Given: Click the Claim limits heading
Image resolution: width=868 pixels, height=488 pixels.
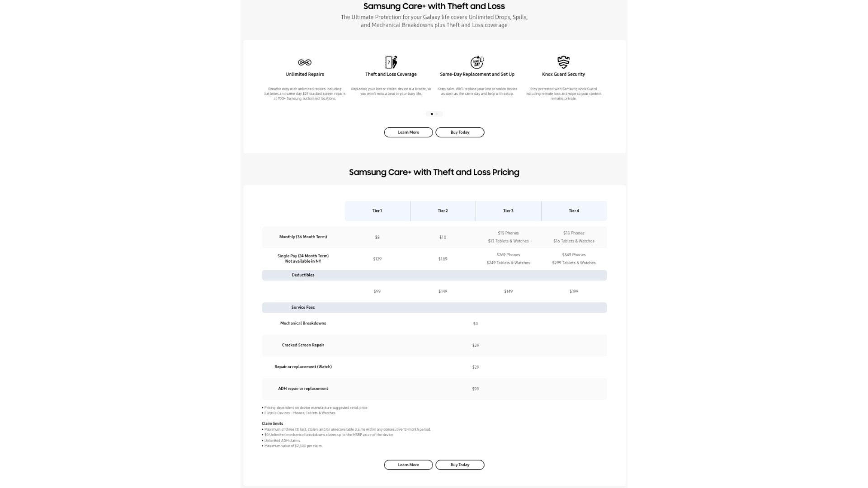Looking at the screenshot, I should click(272, 424).
